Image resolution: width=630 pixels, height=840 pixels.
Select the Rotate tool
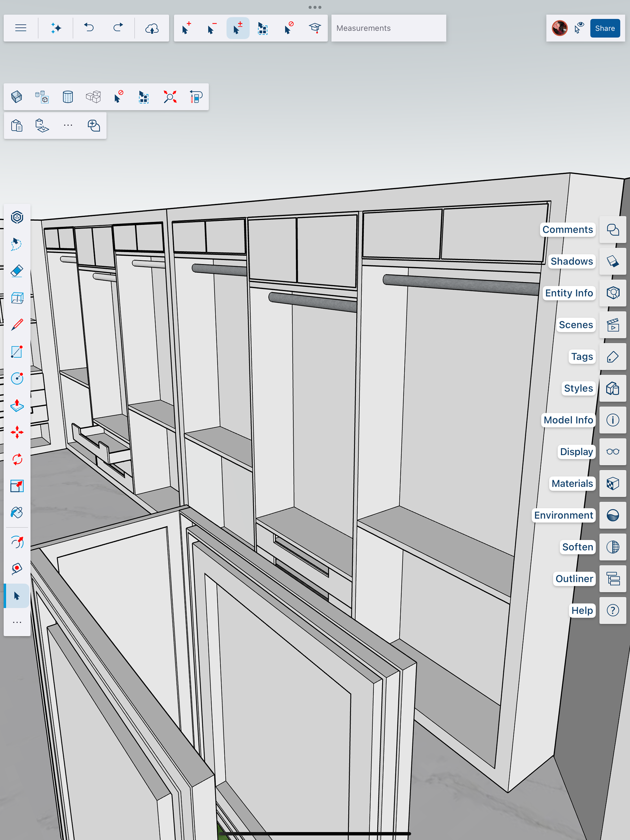(x=17, y=459)
